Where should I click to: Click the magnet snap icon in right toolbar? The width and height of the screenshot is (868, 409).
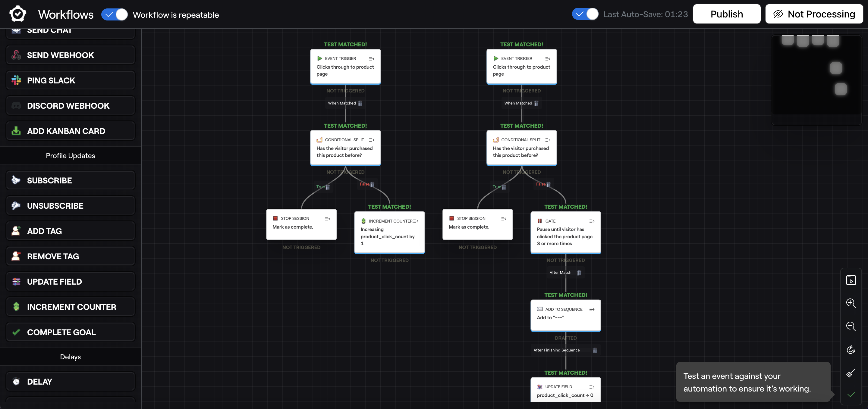pyautogui.click(x=851, y=350)
